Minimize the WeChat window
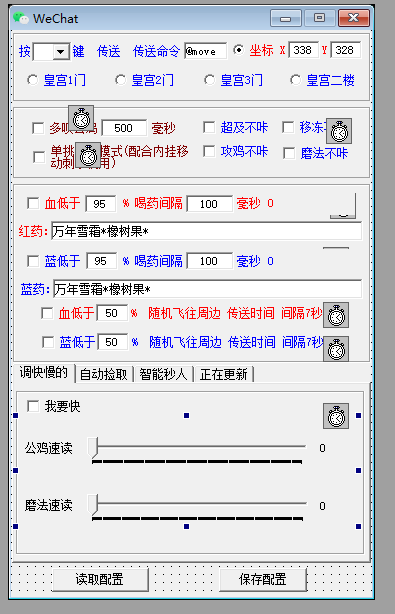This screenshot has width=395, height=614. [x=285, y=18]
